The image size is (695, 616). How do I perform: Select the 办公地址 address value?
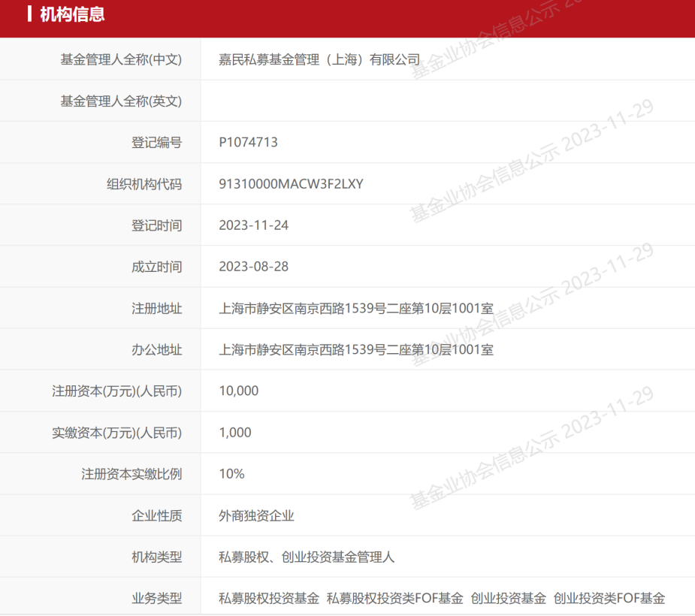click(x=356, y=349)
